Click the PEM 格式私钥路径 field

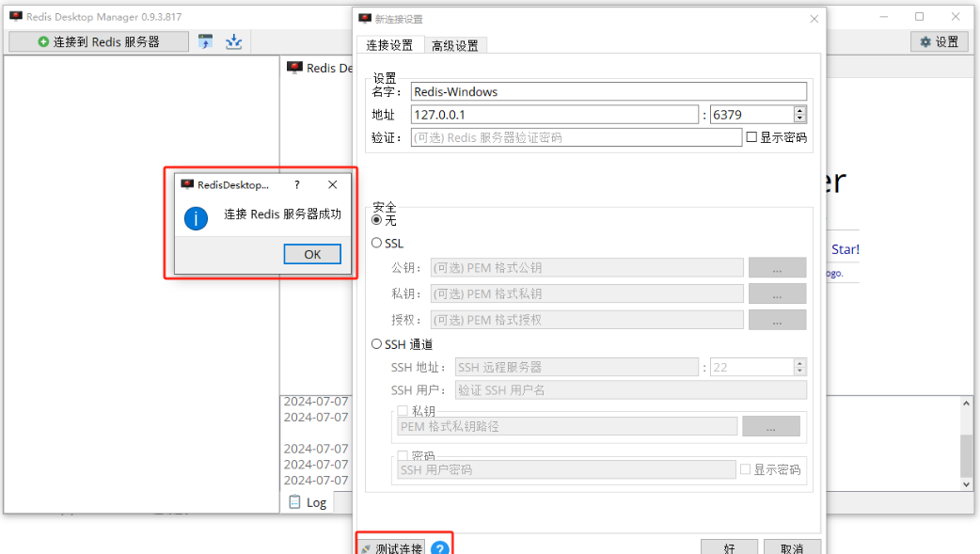tap(567, 426)
